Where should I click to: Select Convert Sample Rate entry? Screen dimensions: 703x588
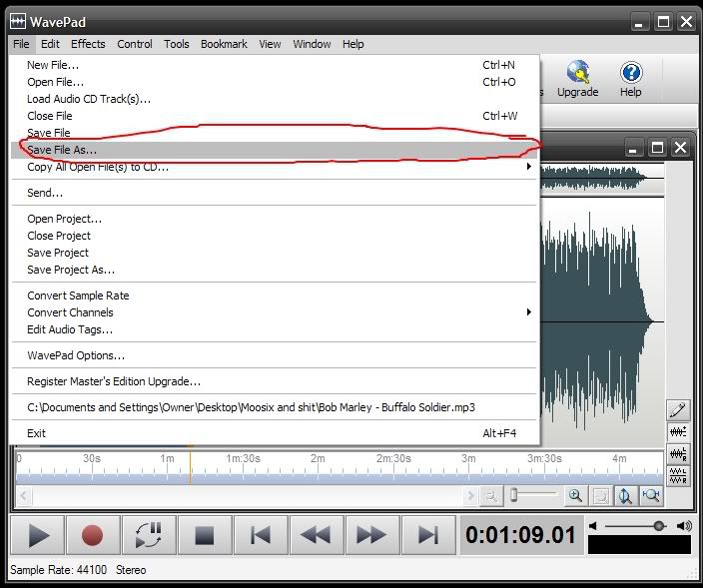(x=274, y=295)
